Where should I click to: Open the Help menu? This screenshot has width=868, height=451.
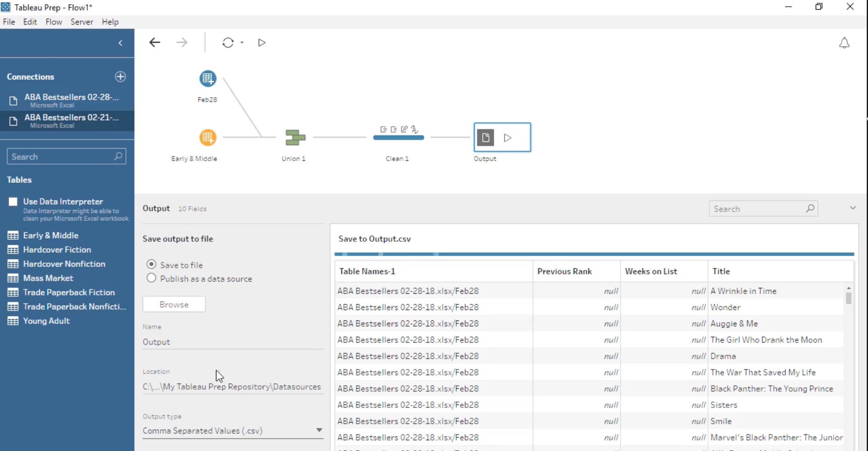coord(110,22)
